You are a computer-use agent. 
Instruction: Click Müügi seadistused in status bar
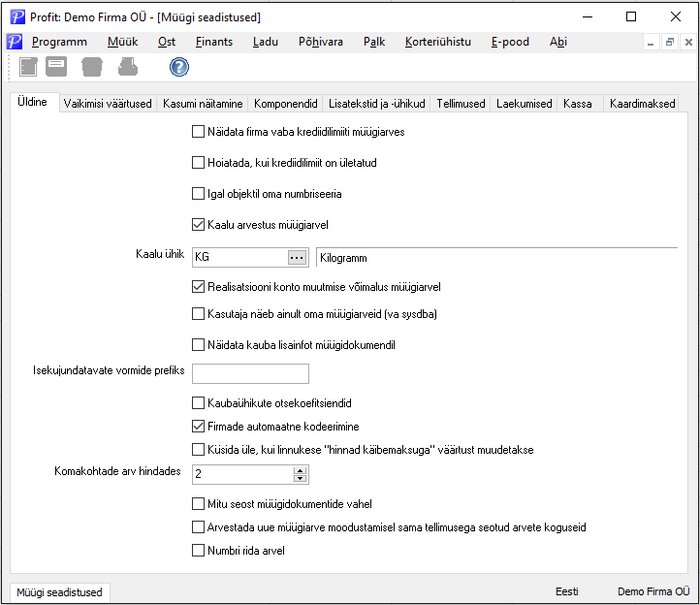59,592
